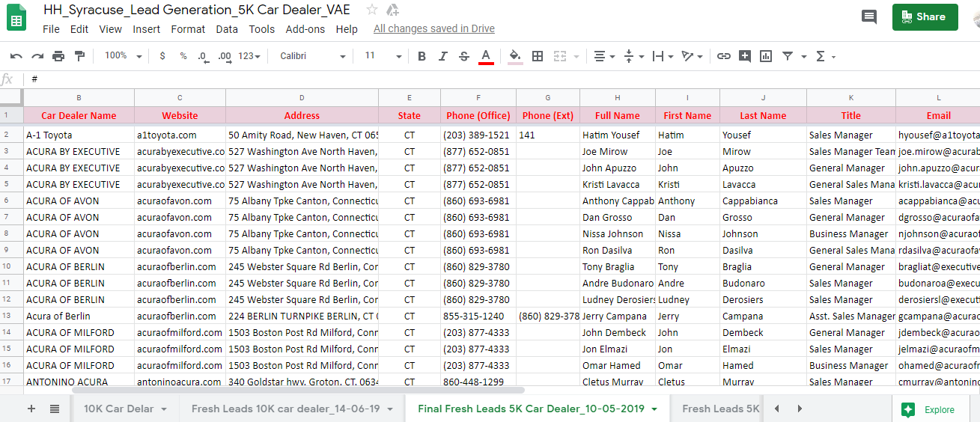
Task: Switch to 10K Car Delar sheet tab
Action: pyautogui.click(x=118, y=409)
